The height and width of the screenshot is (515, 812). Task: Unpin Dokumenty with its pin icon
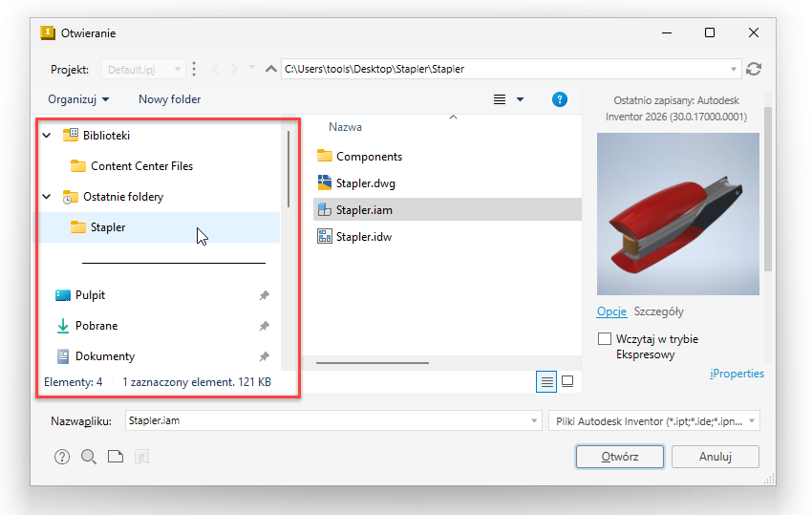(264, 356)
